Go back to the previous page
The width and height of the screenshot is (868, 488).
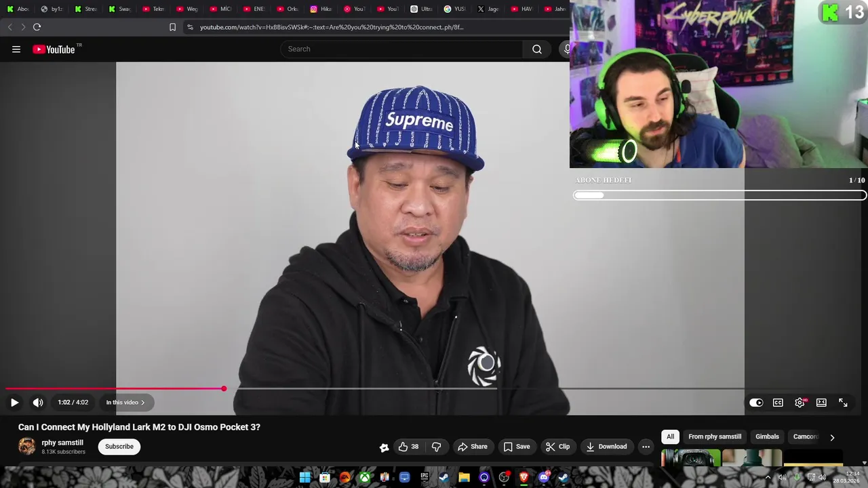tap(9, 27)
